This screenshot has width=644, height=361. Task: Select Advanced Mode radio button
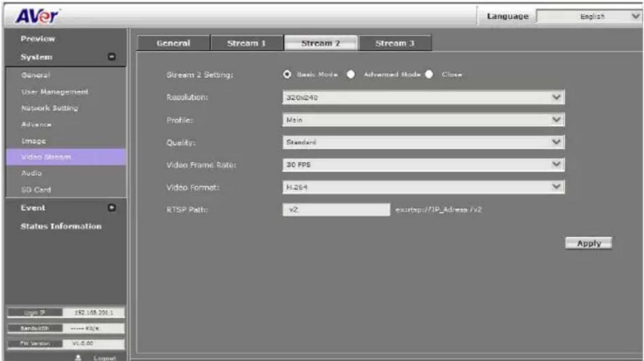click(x=351, y=74)
